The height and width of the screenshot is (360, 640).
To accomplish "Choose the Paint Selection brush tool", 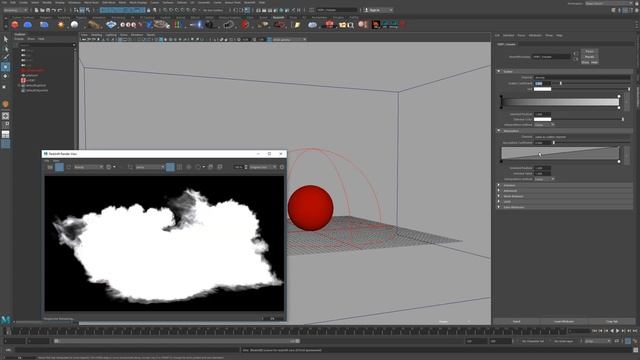I will [5, 58].
